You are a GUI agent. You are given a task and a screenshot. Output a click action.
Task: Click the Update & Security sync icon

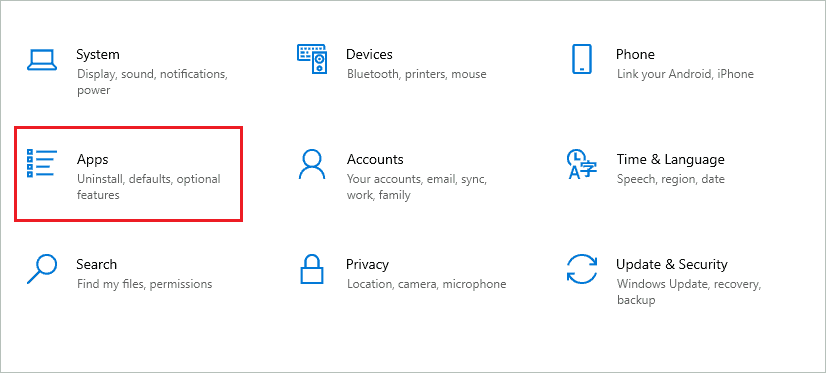[582, 269]
